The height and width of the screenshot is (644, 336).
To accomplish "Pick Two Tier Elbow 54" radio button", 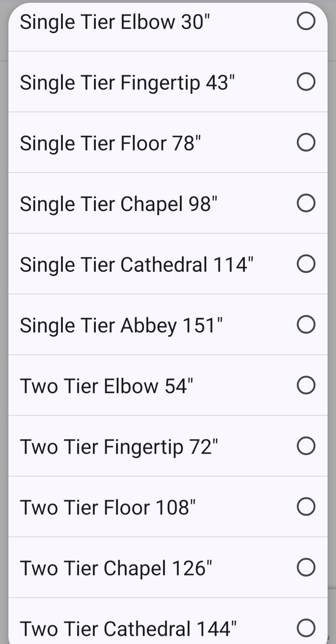I will tap(306, 385).
